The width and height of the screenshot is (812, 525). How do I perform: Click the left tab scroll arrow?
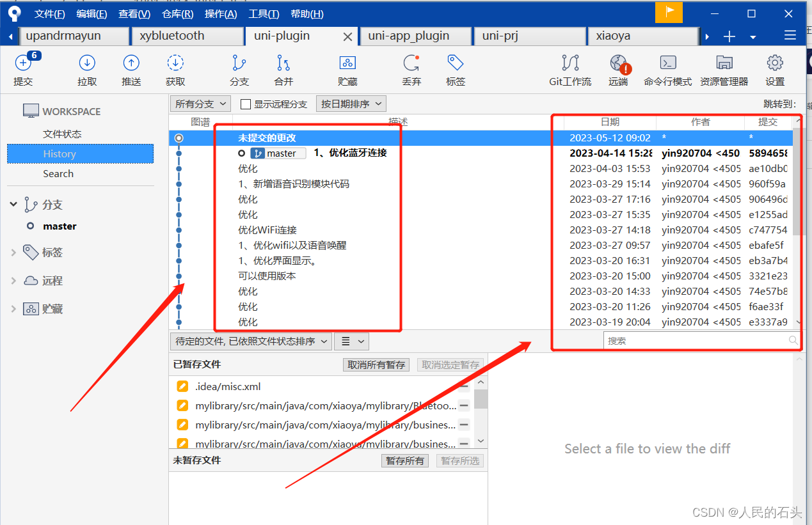pyautogui.click(x=10, y=37)
